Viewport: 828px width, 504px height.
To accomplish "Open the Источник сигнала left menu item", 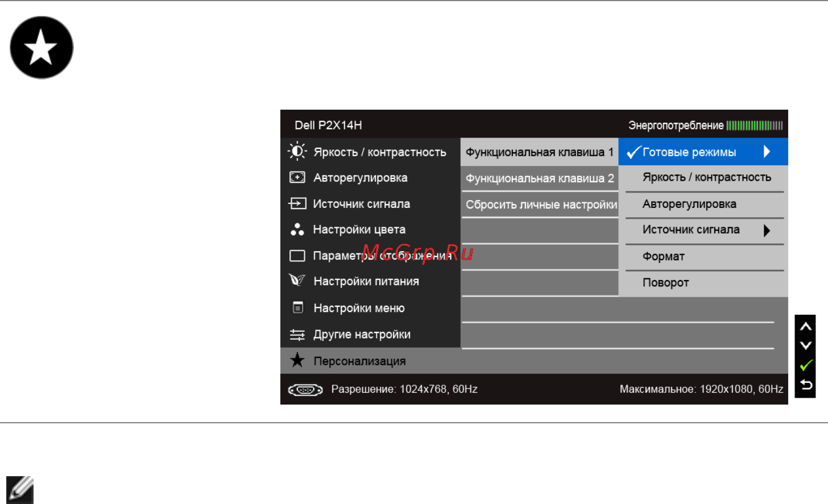I will (x=370, y=204).
